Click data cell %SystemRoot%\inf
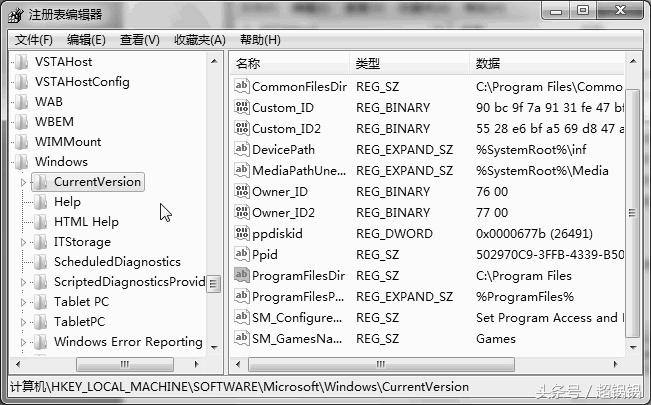Image resolution: width=651 pixels, height=405 pixels. [531, 150]
